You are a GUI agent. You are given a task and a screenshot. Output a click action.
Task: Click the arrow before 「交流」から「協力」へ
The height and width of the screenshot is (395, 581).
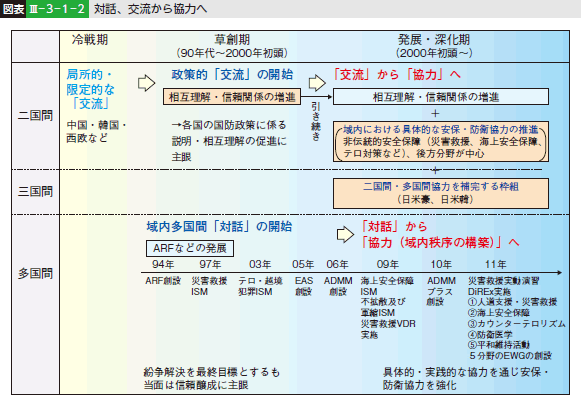coord(317,83)
